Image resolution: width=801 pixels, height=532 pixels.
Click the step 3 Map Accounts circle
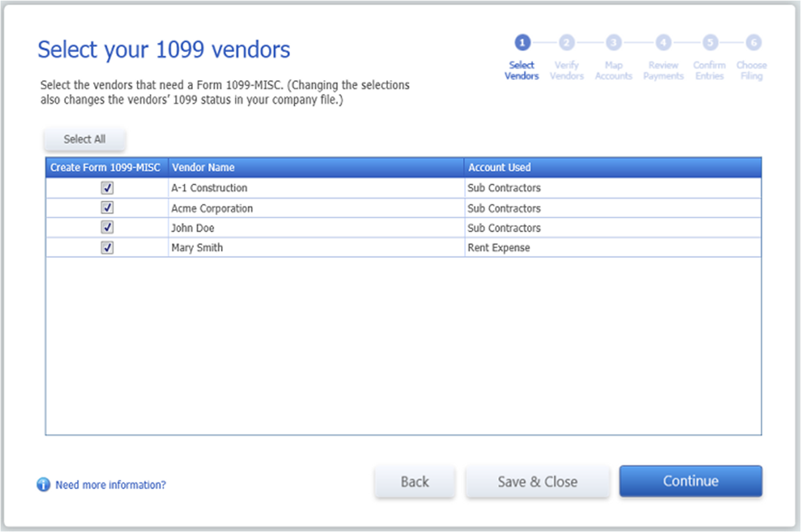(x=613, y=42)
